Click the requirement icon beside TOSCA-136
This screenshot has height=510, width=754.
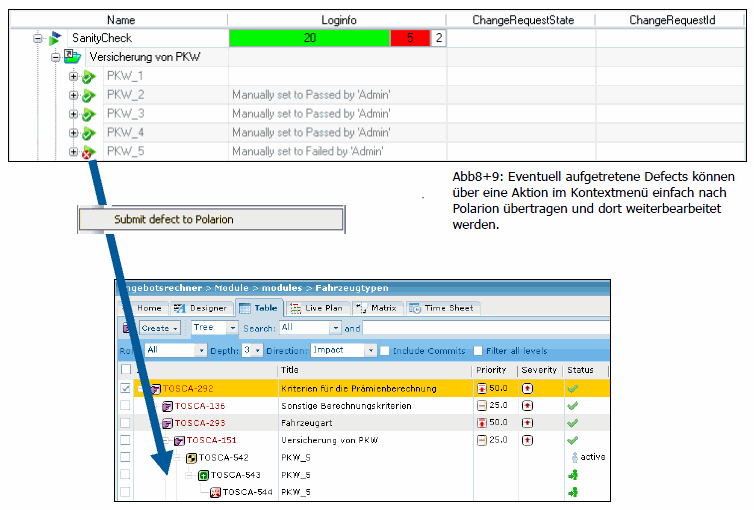tap(167, 406)
